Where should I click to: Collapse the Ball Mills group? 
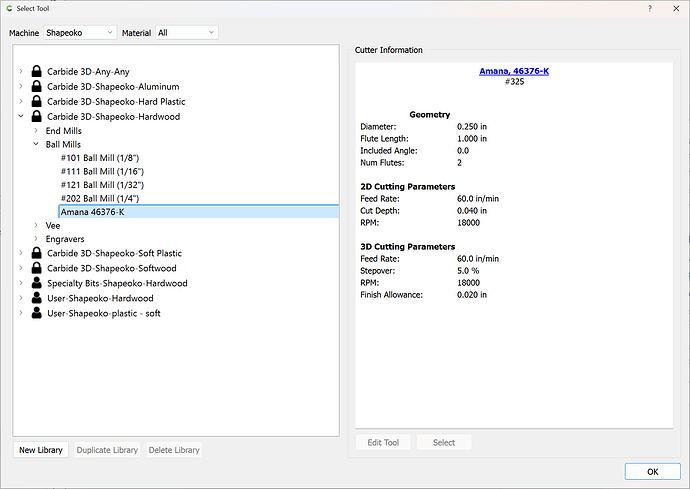tap(36, 144)
